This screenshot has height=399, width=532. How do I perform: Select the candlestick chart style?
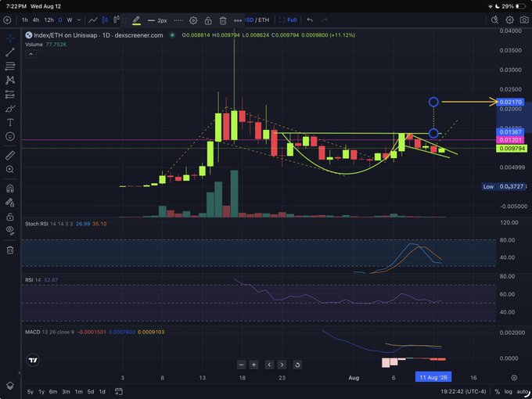pos(105,20)
